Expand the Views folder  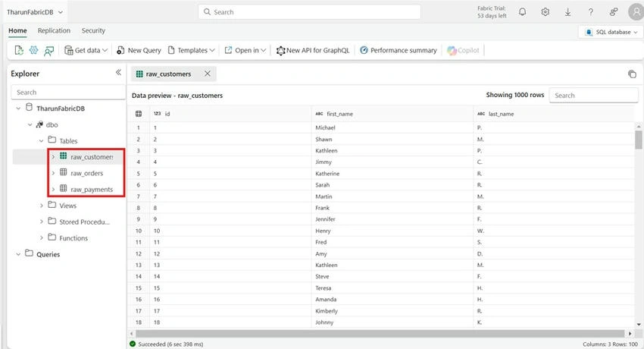coord(41,206)
